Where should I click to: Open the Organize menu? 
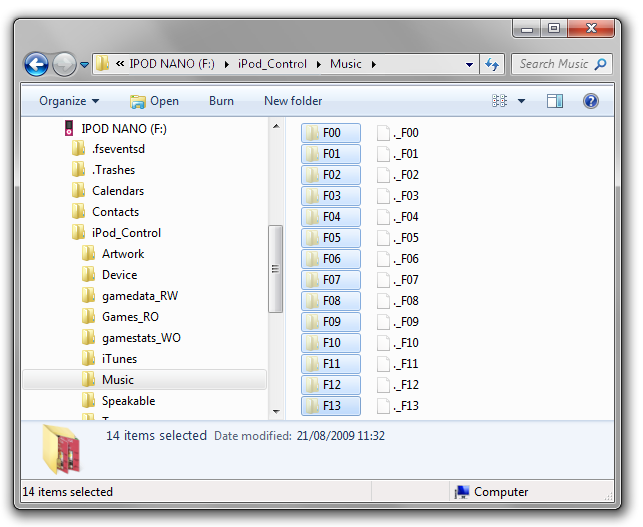pos(69,101)
